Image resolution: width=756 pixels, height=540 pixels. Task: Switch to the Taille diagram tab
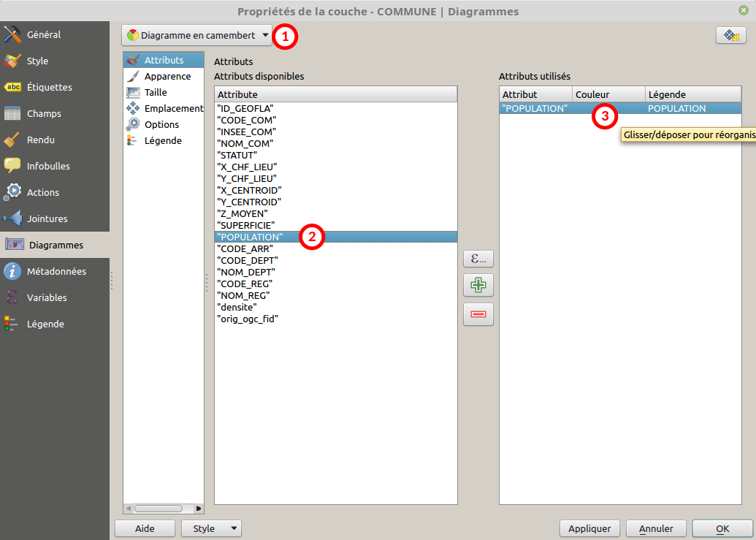[156, 93]
